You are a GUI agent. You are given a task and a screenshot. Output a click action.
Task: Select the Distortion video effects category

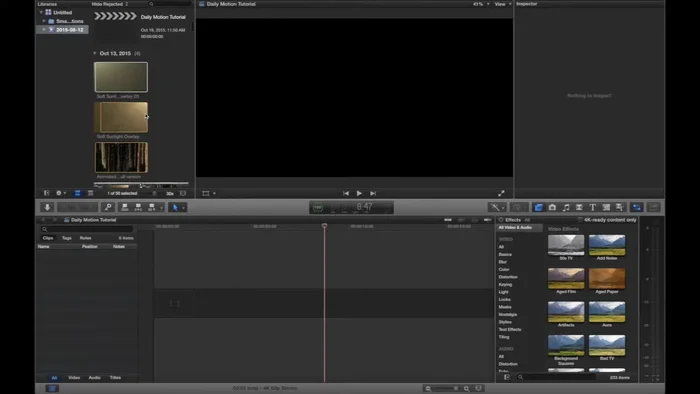click(x=508, y=277)
